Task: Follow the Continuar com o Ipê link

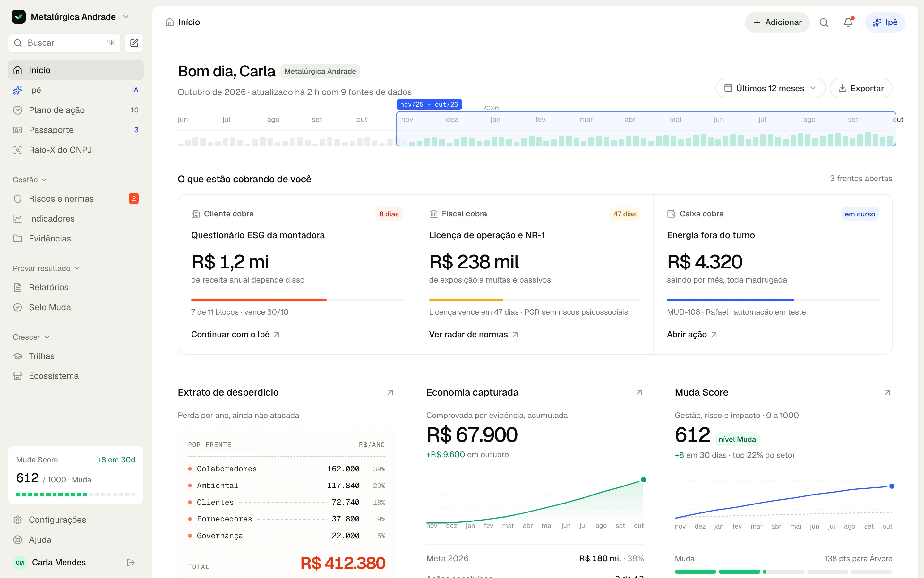Action: tap(235, 335)
